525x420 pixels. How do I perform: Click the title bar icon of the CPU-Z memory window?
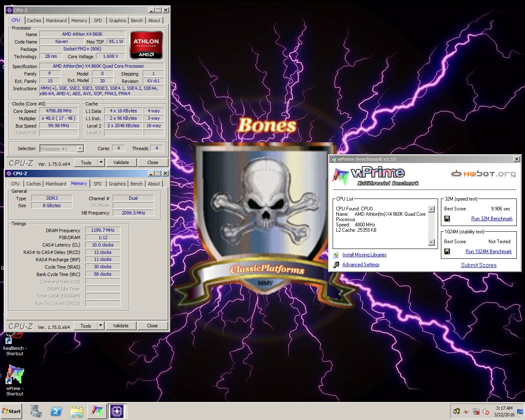pos(9,173)
